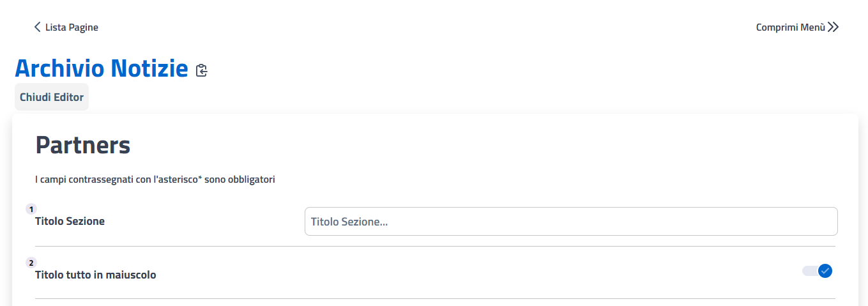Image resolution: width=868 pixels, height=306 pixels.
Task: Click the number 2 field badge
Action: coord(31,262)
